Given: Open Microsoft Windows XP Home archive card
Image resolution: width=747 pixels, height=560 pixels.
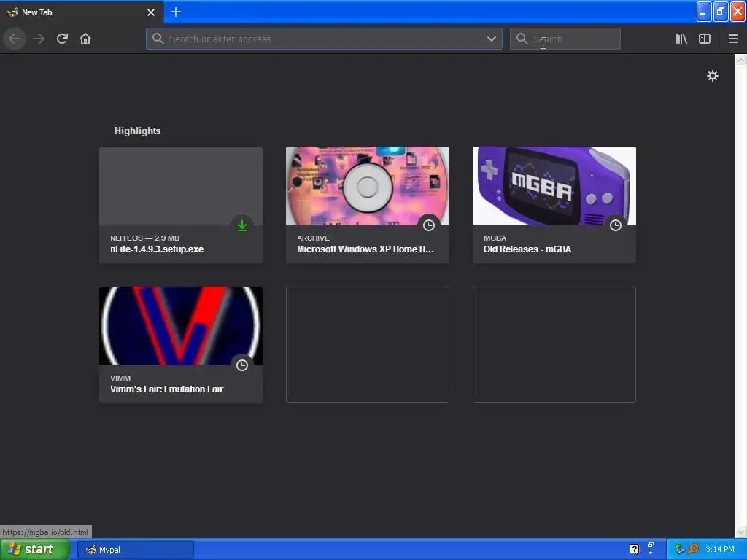Looking at the screenshot, I should [x=368, y=205].
